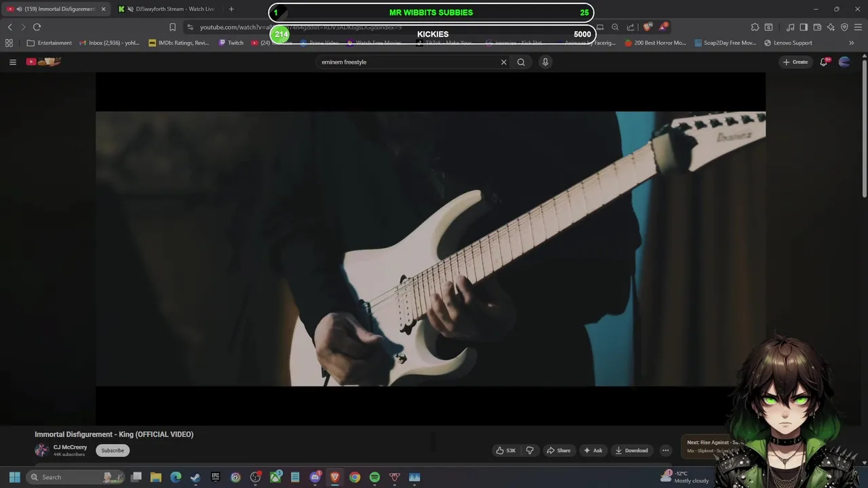Open Brave Wallet icon
This screenshot has width=868, height=488.
pyautogui.click(x=817, y=27)
